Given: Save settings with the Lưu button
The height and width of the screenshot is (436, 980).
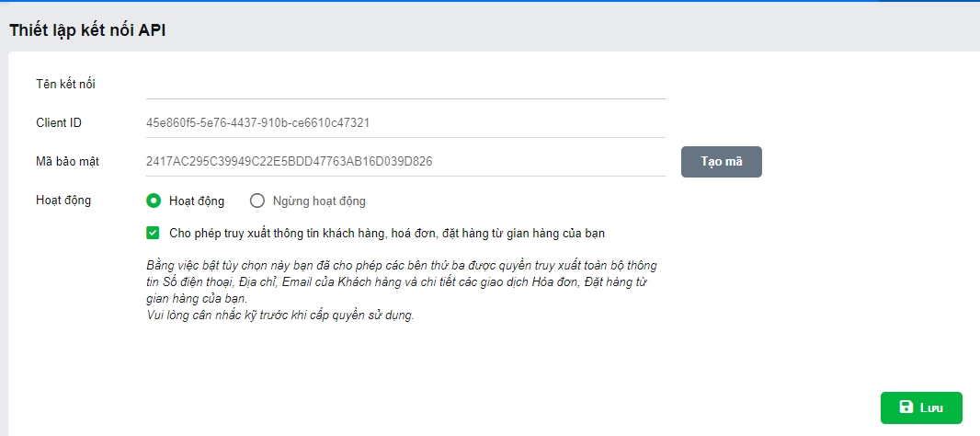Looking at the screenshot, I should [921, 407].
